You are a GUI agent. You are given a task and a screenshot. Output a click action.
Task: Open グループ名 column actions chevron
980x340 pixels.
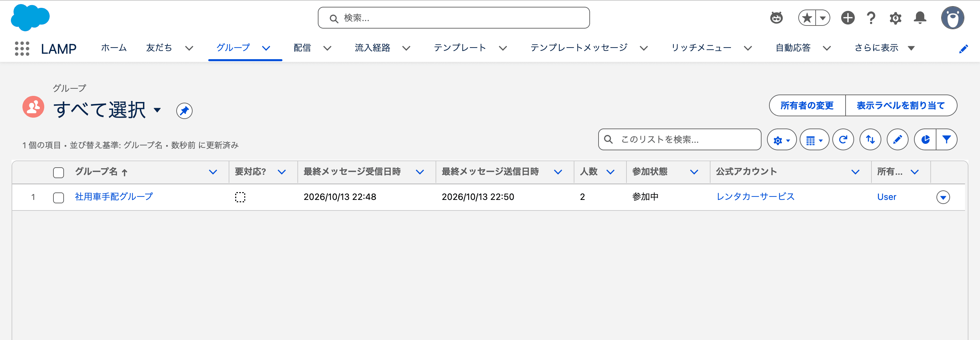(x=213, y=172)
